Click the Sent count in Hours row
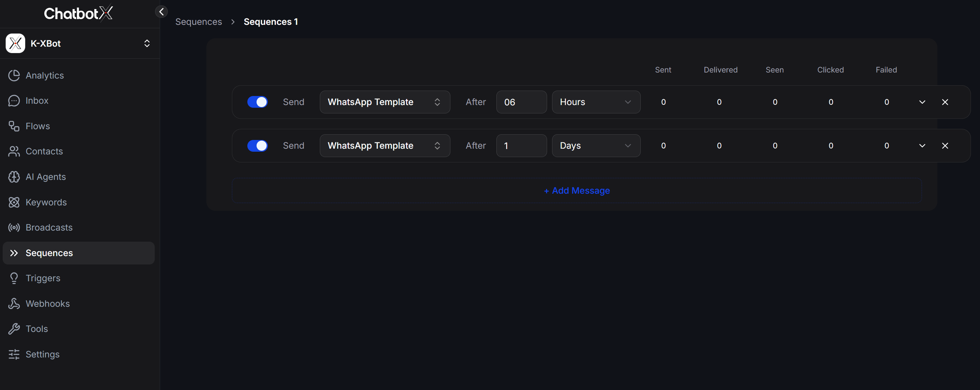The image size is (980, 390). pyautogui.click(x=663, y=102)
